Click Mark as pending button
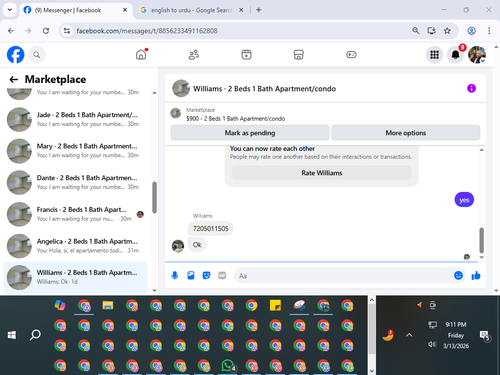This screenshot has width=500, height=375. (250, 133)
